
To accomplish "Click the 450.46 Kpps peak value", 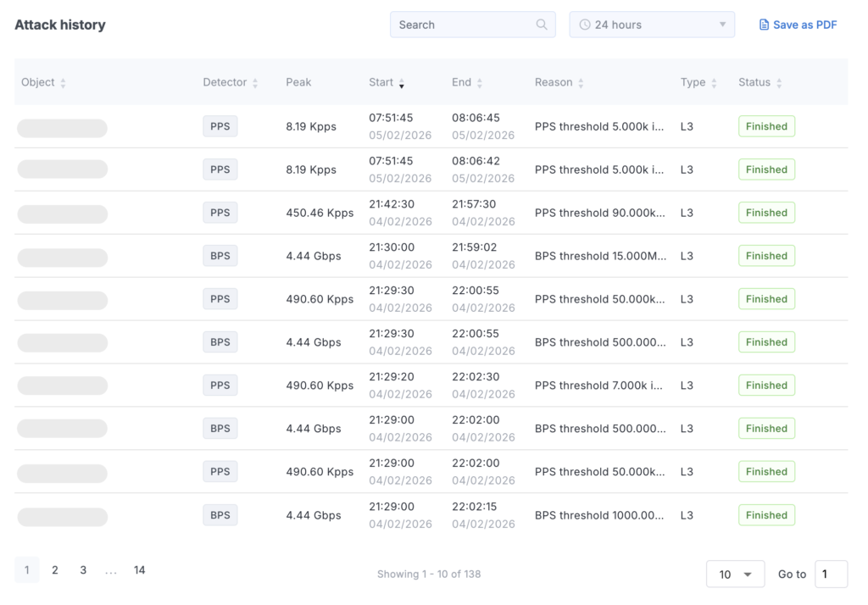I will pyautogui.click(x=320, y=213).
